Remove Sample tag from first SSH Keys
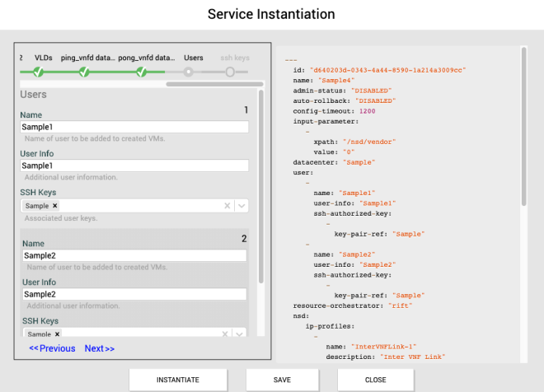This screenshot has width=544, height=392. (55, 206)
